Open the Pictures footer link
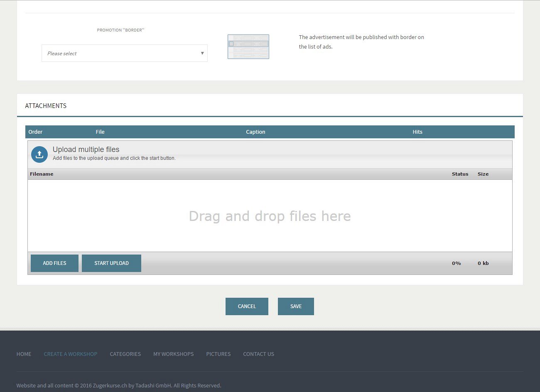540x392 pixels. (x=218, y=354)
